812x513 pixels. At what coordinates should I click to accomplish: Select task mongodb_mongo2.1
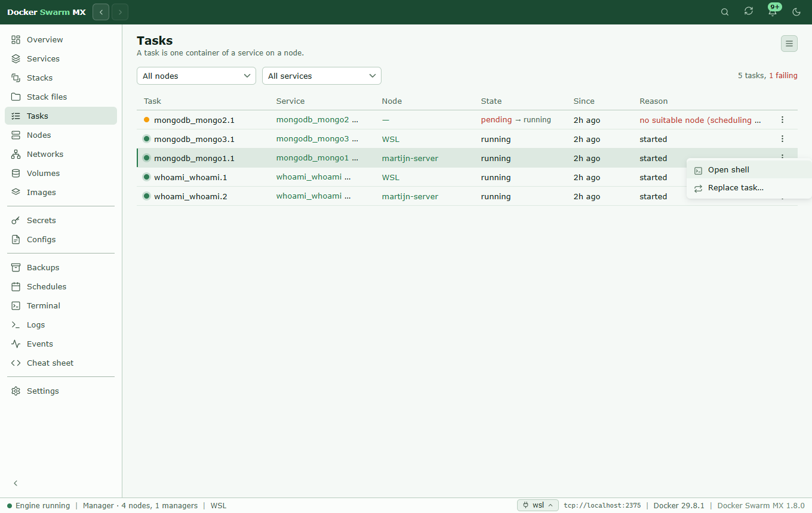click(x=194, y=120)
